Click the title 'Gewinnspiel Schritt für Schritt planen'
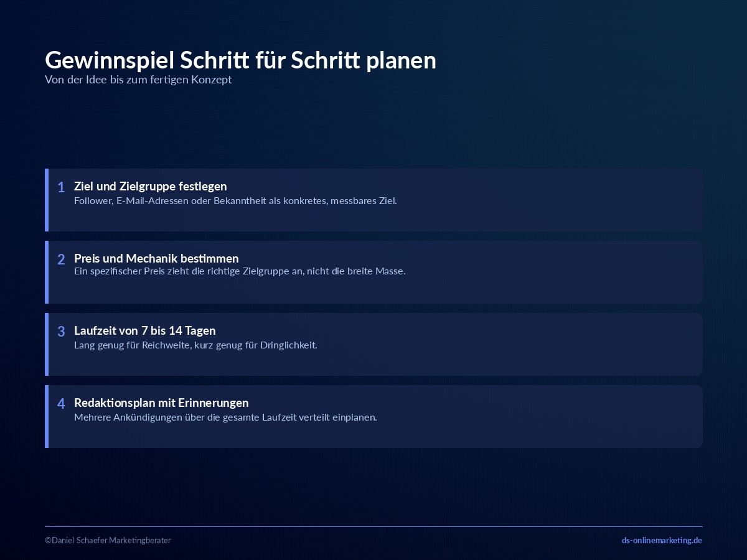 [240, 60]
